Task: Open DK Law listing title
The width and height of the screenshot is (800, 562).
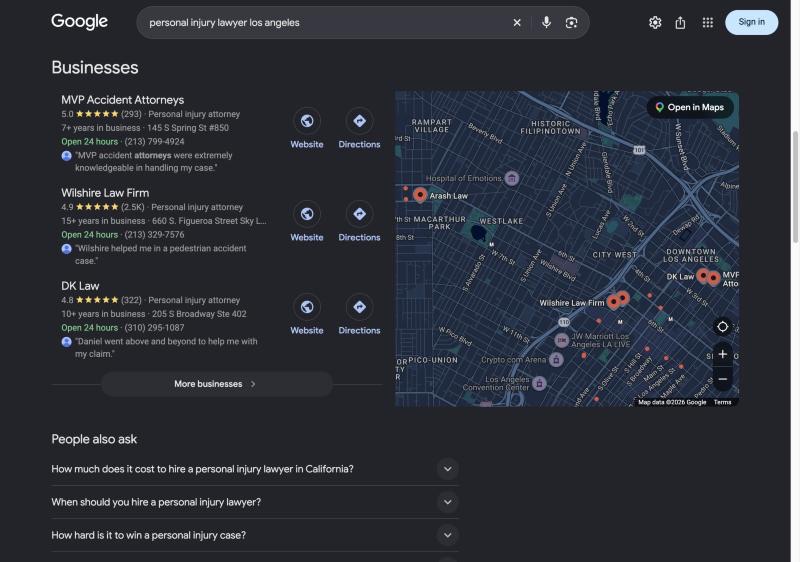Action: click(x=80, y=286)
